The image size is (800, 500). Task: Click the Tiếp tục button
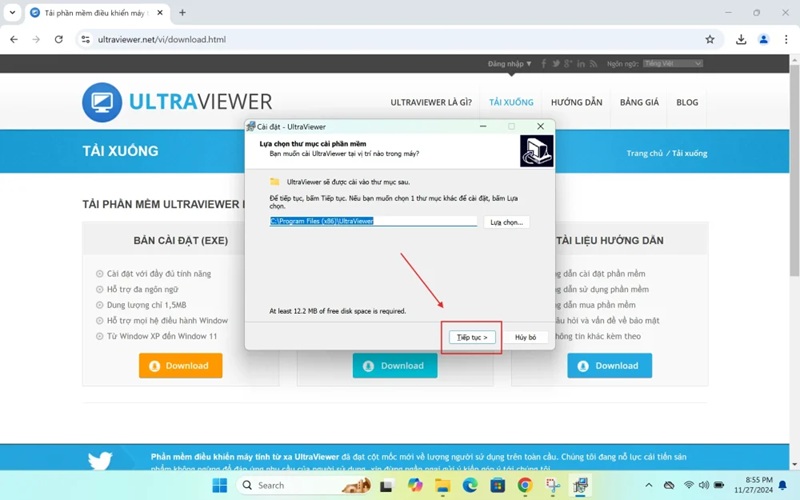(472, 338)
